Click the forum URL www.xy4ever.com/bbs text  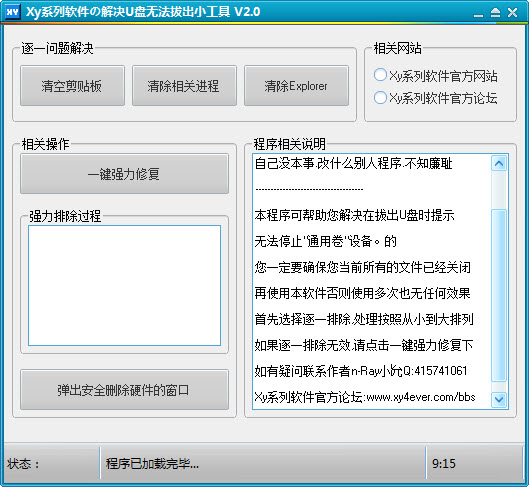pos(421,397)
